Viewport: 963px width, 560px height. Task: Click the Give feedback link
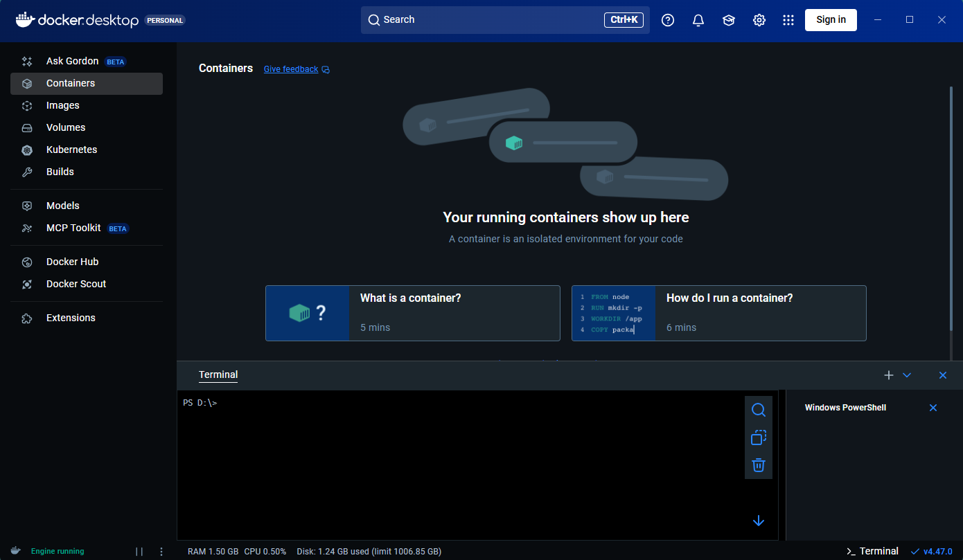click(291, 69)
